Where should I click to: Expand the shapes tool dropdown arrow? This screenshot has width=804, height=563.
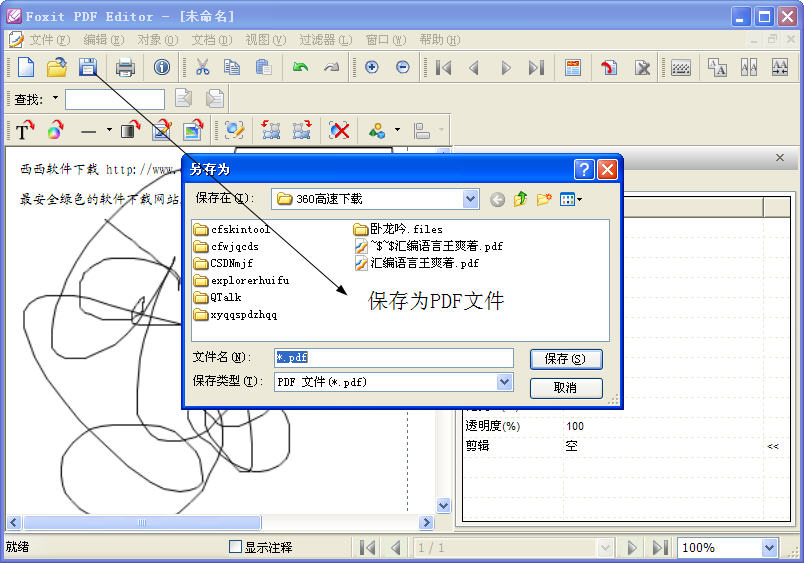[397, 130]
